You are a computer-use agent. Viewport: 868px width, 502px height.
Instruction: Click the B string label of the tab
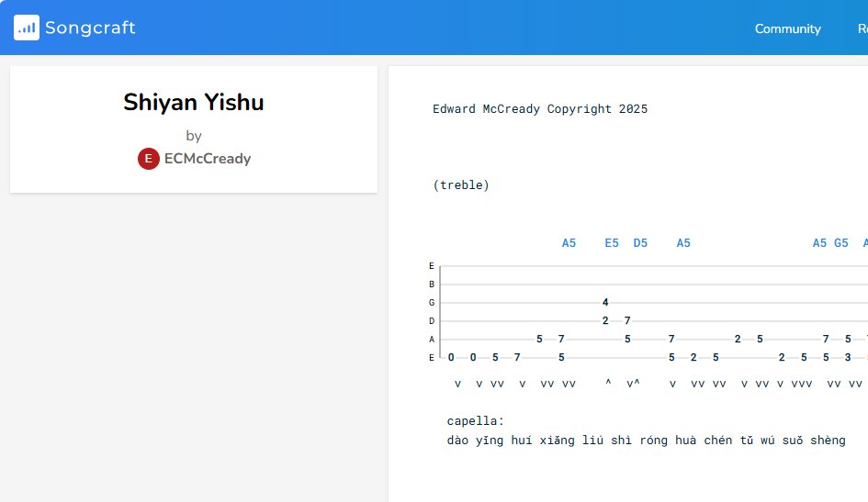pos(432,284)
